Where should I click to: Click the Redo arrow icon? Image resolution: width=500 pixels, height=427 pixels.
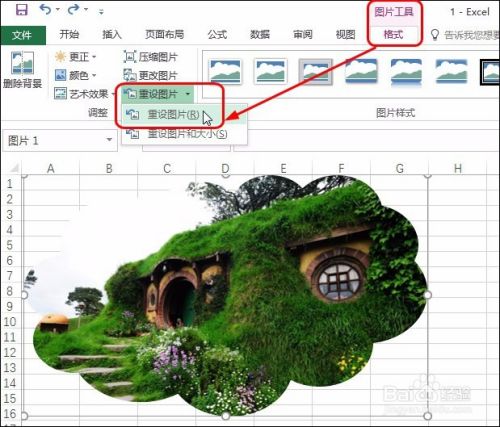tap(73, 10)
